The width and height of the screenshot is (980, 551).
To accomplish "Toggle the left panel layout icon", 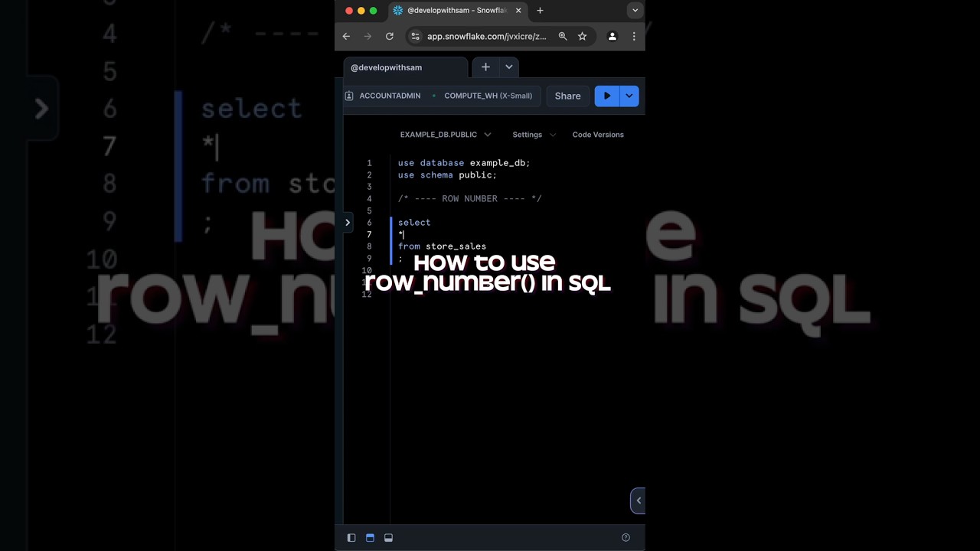I will [x=351, y=538].
